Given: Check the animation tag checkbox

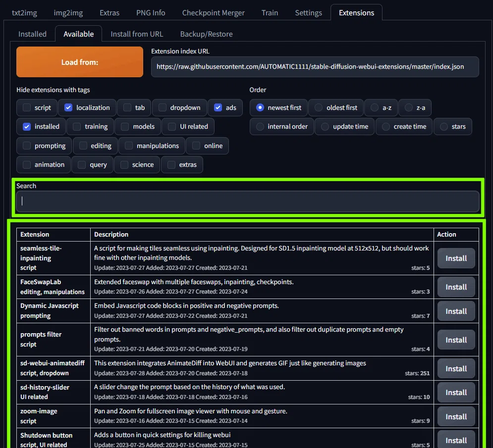Looking at the screenshot, I should click(x=27, y=165).
